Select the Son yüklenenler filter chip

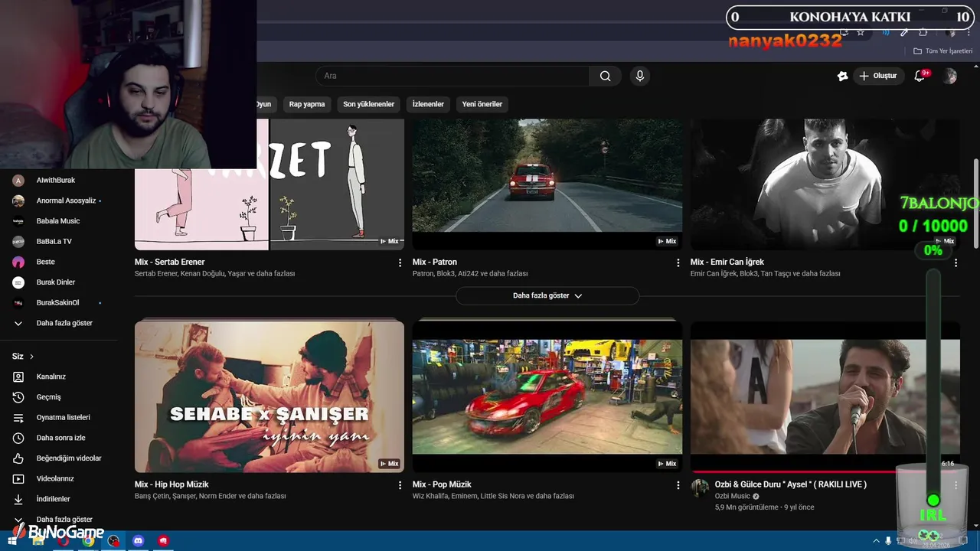coord(368,104)
